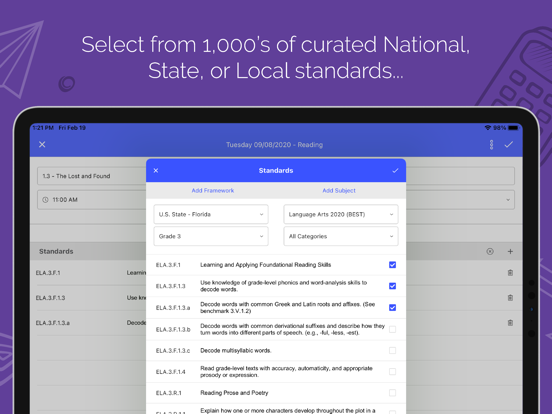
Task: Open the All Categories dropdown
Action: click(341, 236)
